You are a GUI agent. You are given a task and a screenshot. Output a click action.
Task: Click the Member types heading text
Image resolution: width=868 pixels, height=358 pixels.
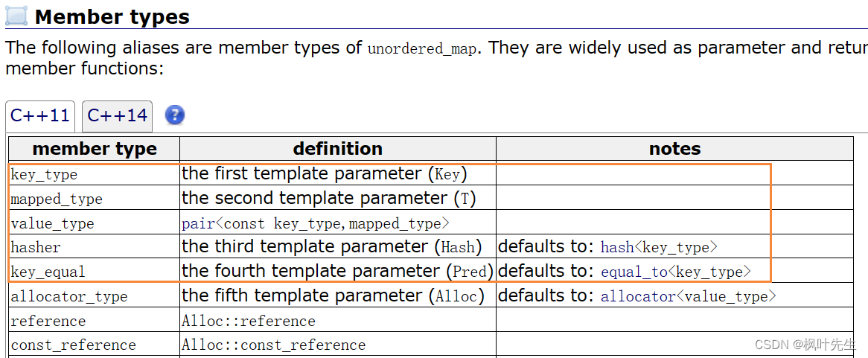(112, 17)
